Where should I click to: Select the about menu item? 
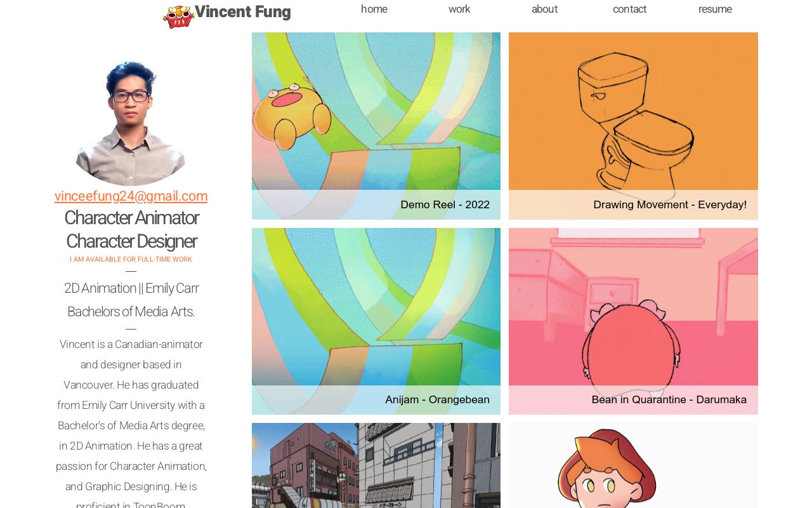[x=544, y=9]
